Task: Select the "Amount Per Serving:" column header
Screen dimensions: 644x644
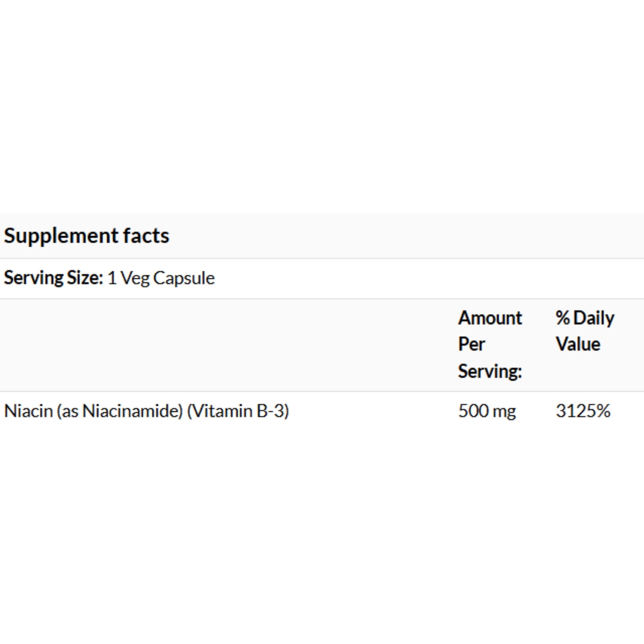Action: tap(490, 345)
